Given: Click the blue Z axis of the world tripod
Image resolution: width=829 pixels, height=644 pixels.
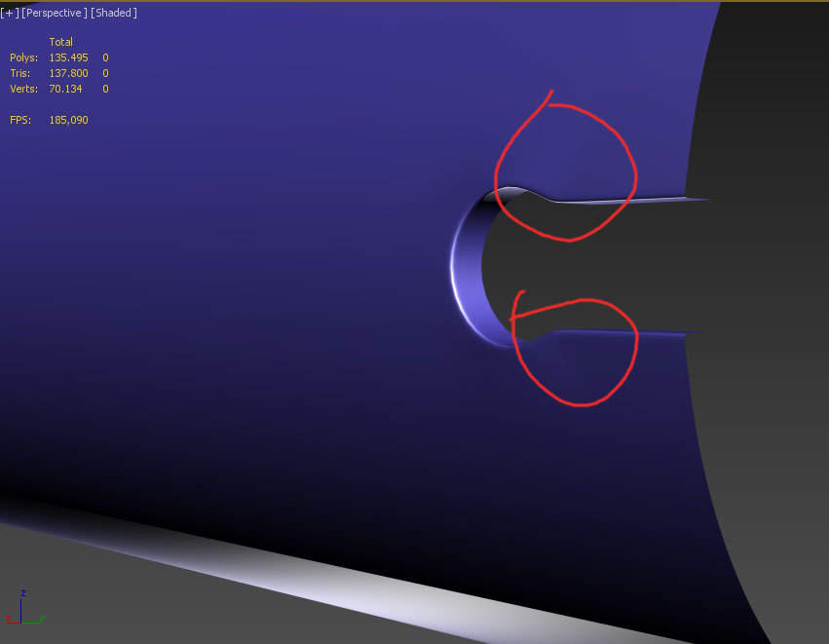Looking at the screenshot, I should pyautogui.click(x=20, y=608).
